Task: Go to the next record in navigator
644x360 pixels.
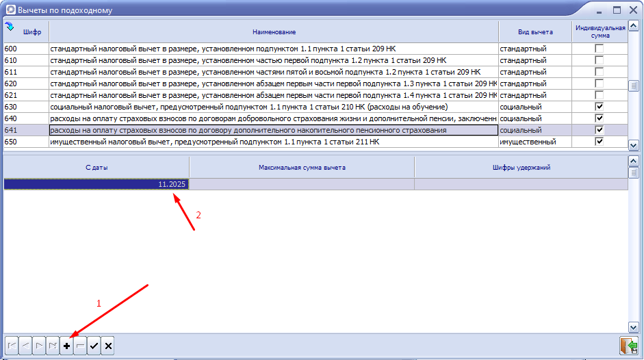Action: pos(39,346)
